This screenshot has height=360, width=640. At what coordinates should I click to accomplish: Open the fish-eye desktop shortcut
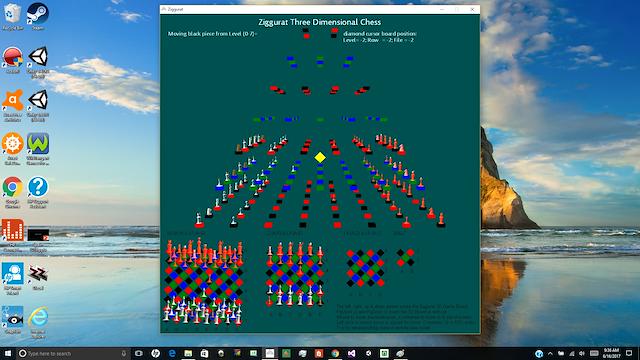click(13, 321)
